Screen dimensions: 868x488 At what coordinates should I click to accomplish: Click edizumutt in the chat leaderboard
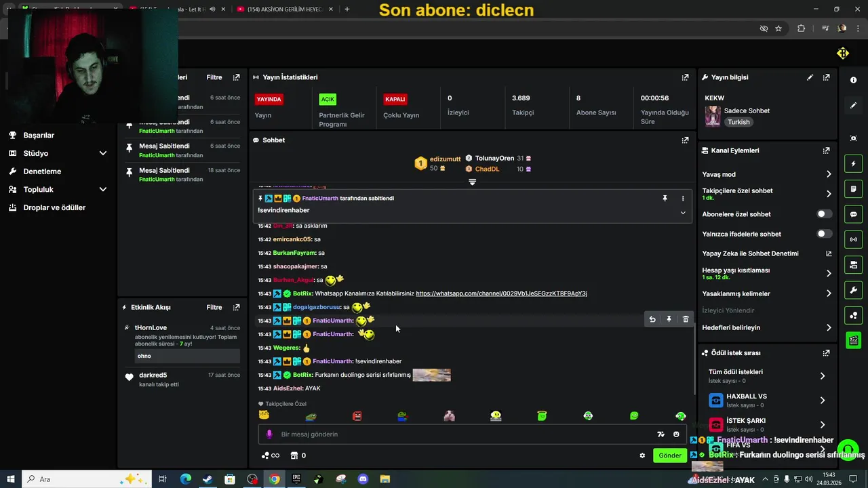coord(445,159)
